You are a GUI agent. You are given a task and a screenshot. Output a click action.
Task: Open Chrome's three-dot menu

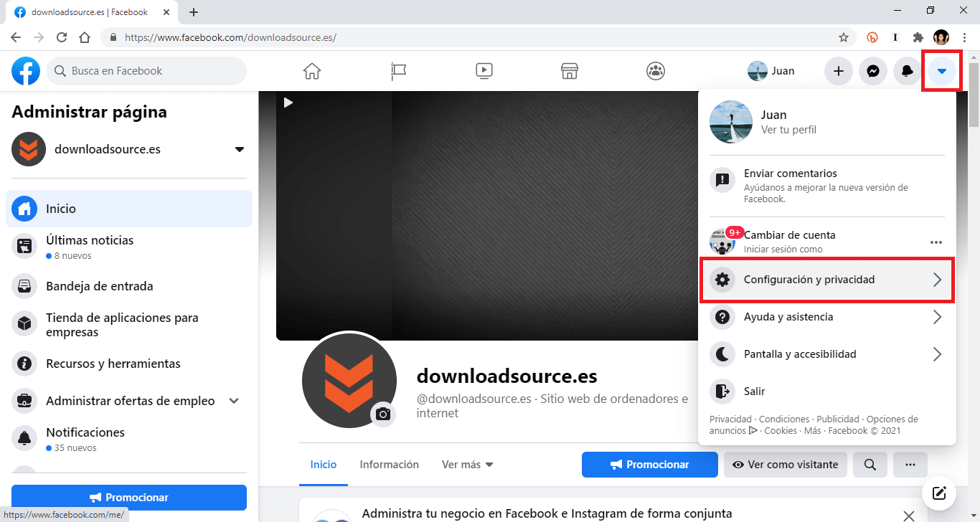pos(964,37)
